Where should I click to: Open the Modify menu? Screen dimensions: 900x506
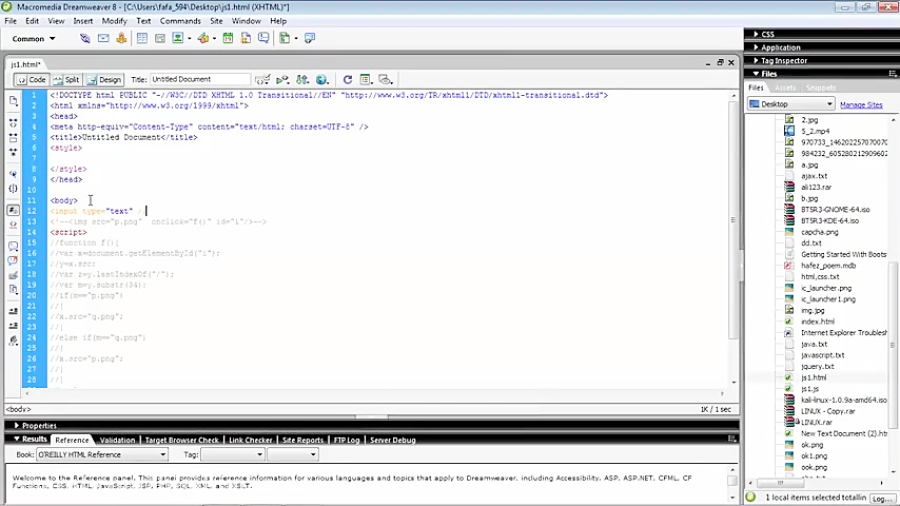114,21
